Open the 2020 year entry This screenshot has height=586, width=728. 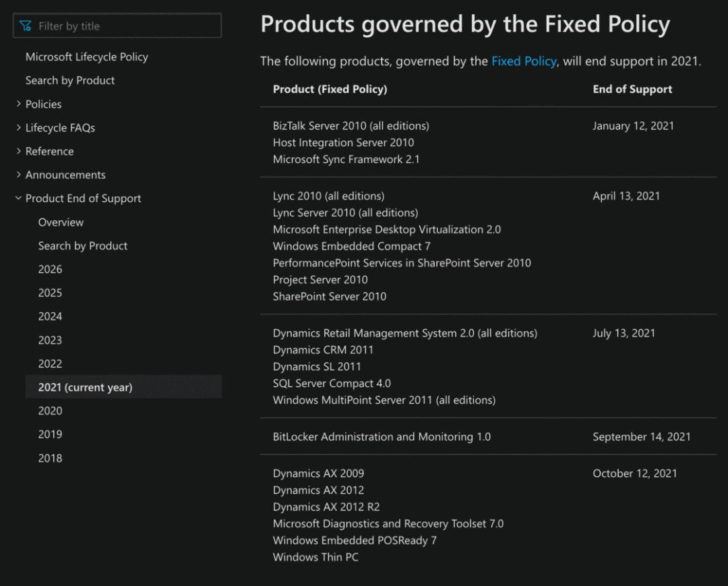[50, 411]
